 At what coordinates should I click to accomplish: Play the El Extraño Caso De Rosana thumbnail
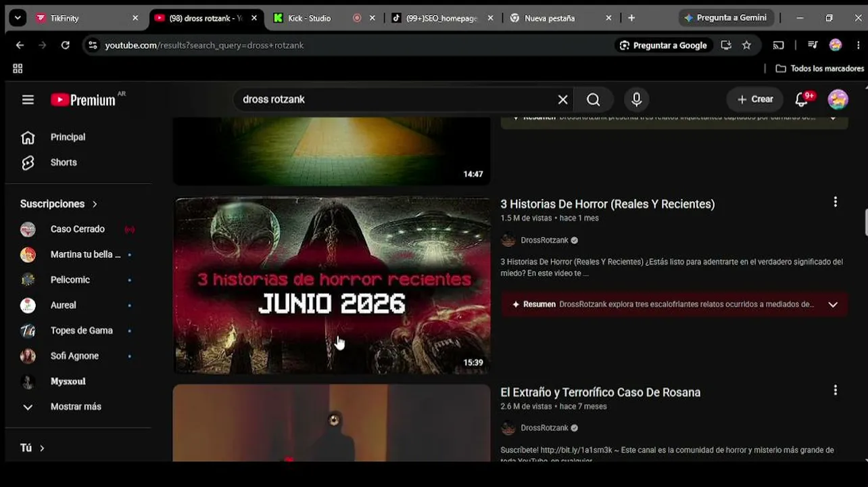coord(332,423)
